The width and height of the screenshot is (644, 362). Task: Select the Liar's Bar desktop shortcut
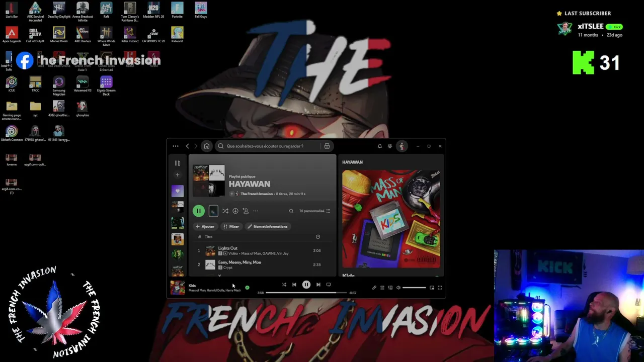(x=12, y=10)
